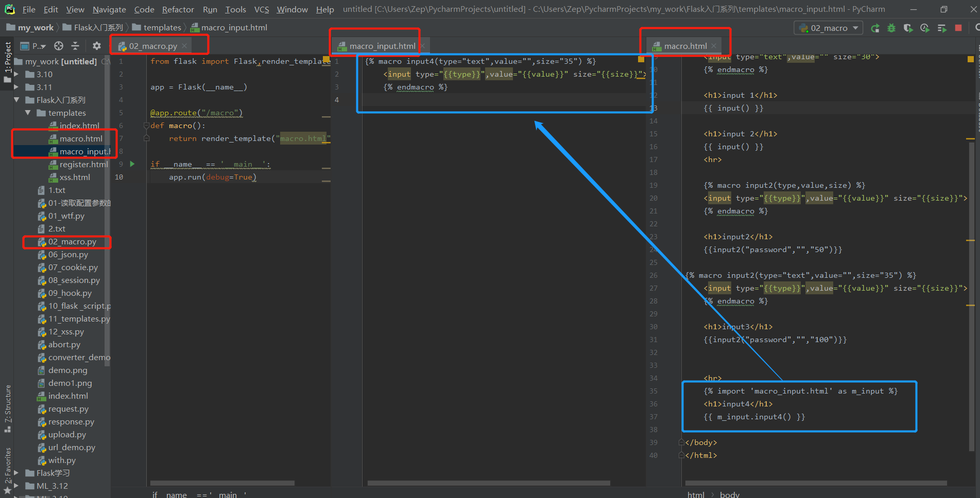The width and height of the screenshot is (980, 498).
Task: Open the File menu
Action: coord(29,9)
